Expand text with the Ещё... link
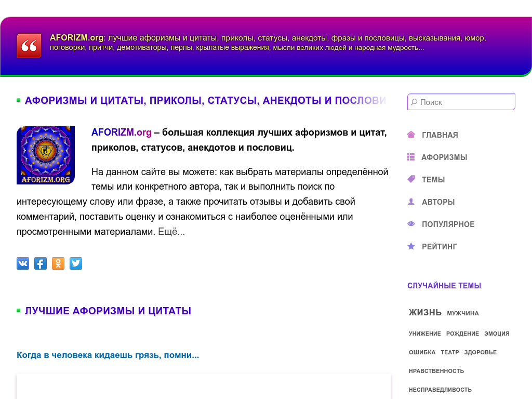The image size is (532, 399). click(171, 232)
